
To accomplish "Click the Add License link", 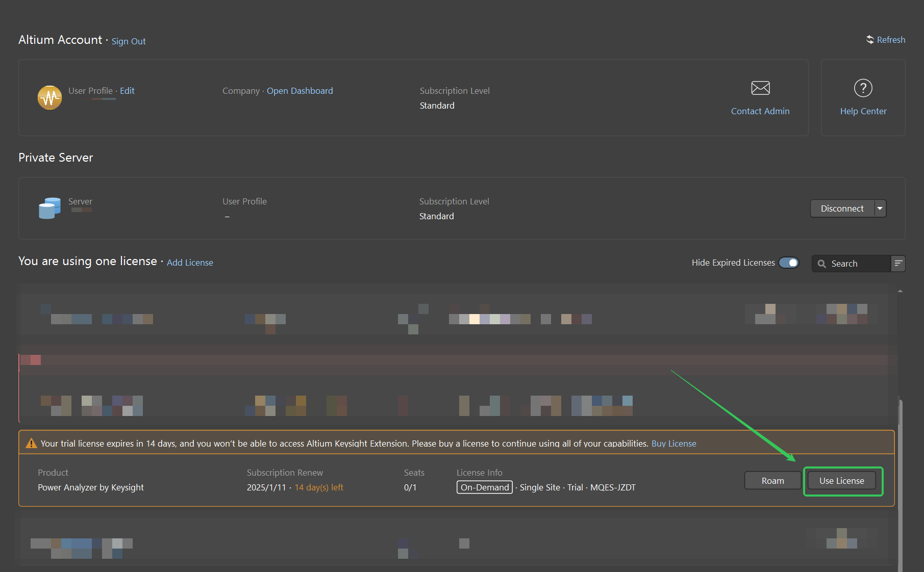I will click(190, 263).
